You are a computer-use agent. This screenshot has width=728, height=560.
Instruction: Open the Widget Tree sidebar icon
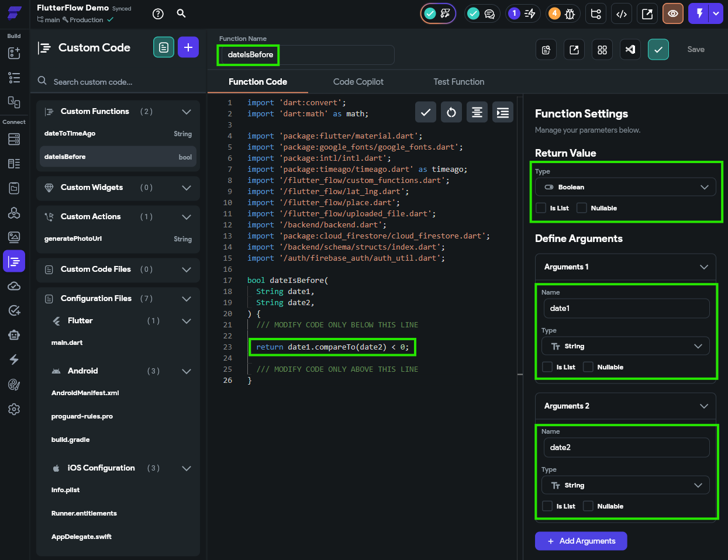point(14,78)
